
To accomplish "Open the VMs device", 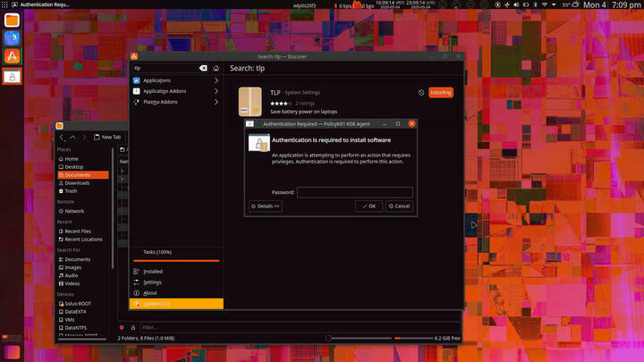I will pyautogui.click(x=83, y=320).
